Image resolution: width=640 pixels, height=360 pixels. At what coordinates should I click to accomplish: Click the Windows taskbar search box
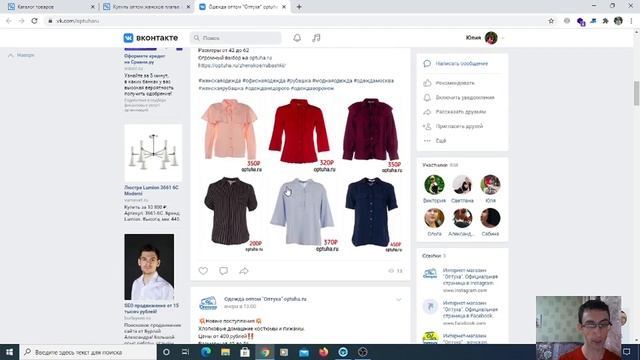[x=88, y=352]
